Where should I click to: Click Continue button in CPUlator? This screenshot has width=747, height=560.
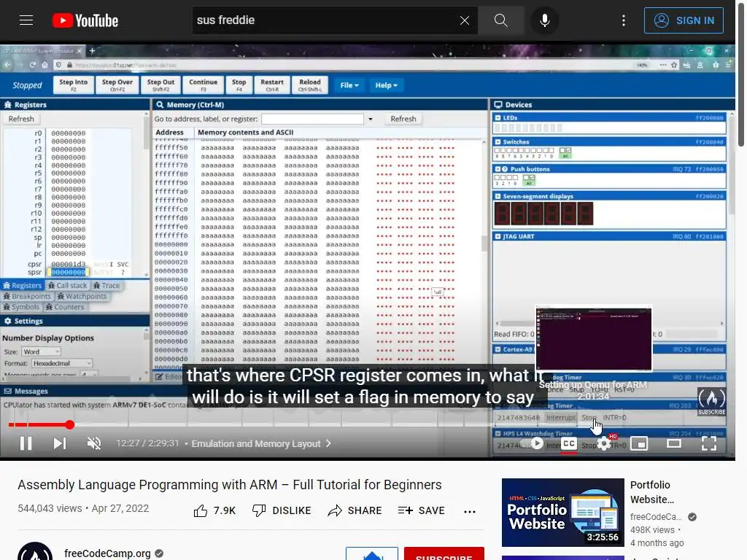coord(203,85)
